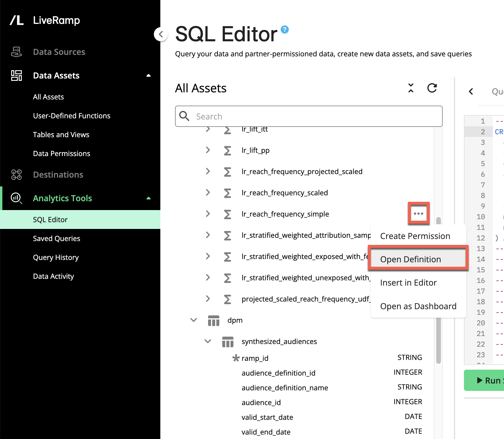Click lr_stratified_weighted_unexposed_with function name
The height and width of the screenshot is (439, 504).
(x=306, y=278)
